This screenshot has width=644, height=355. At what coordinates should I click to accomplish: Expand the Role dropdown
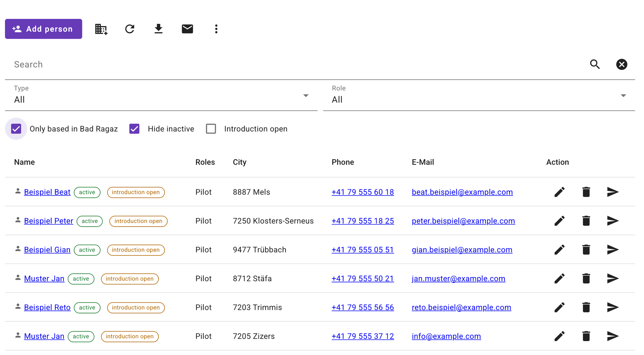(x=479, y=96)
